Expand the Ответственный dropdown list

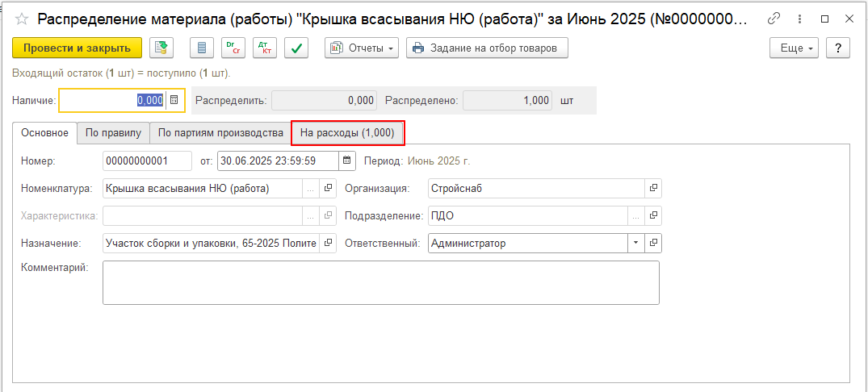(635, 243)
